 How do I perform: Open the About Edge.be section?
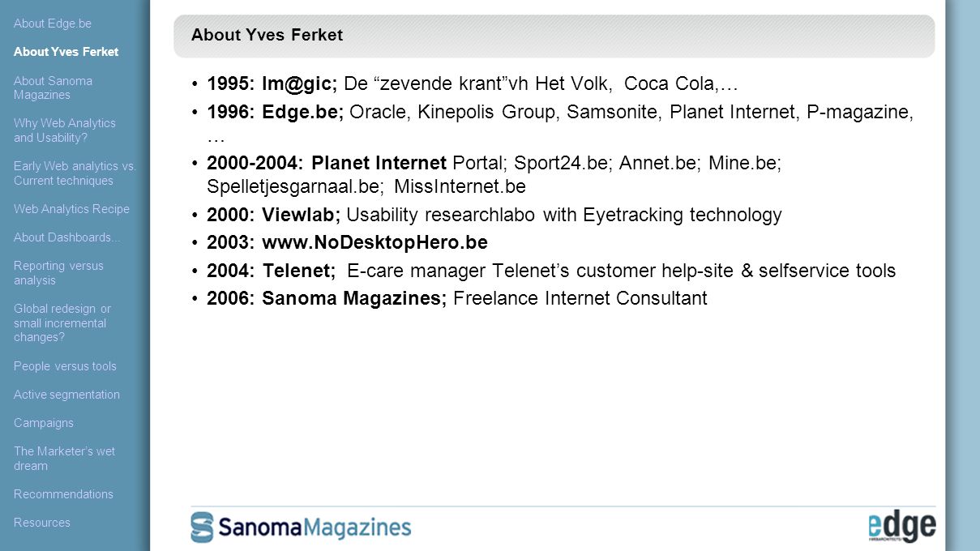click(53, 23)
